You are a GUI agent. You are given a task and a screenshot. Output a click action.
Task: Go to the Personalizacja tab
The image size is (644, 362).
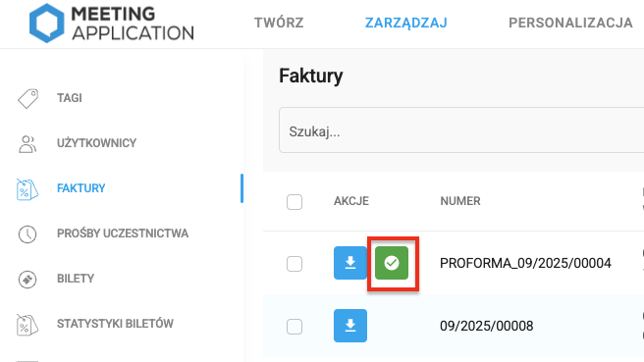point(570,23)
